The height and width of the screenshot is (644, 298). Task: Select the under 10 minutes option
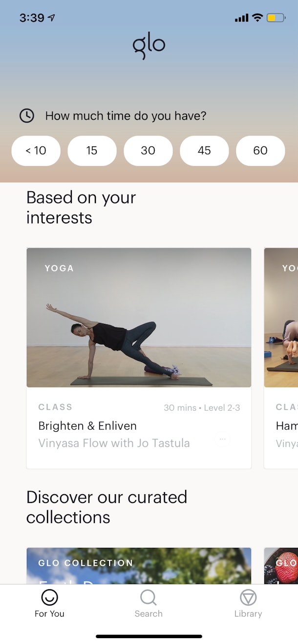[36, 151]
